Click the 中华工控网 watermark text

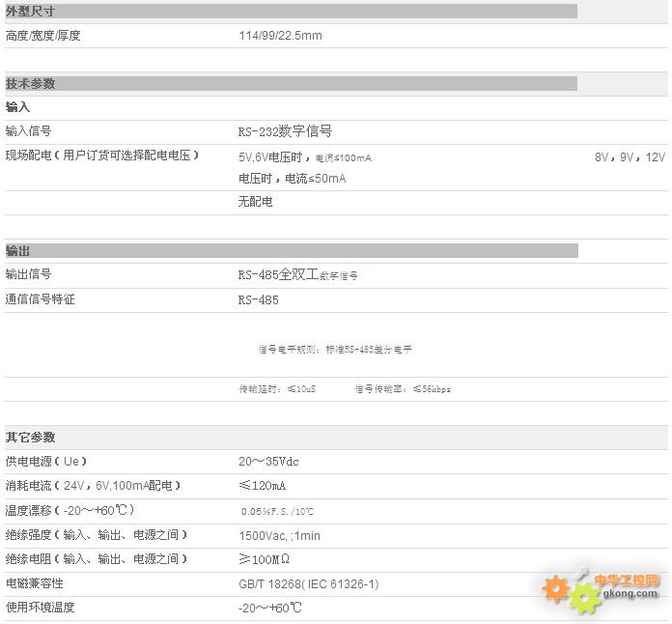click(x=627, y=580)
